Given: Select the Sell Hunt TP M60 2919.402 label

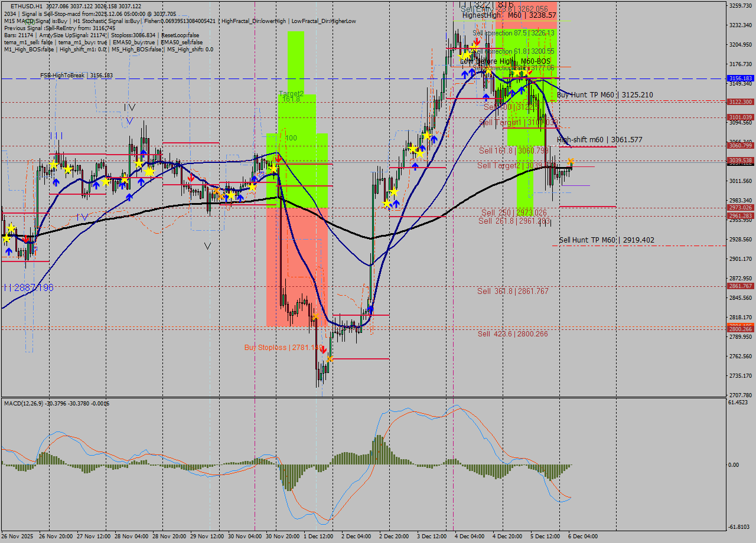Looking at the screenshot, I should pos(606,240).
